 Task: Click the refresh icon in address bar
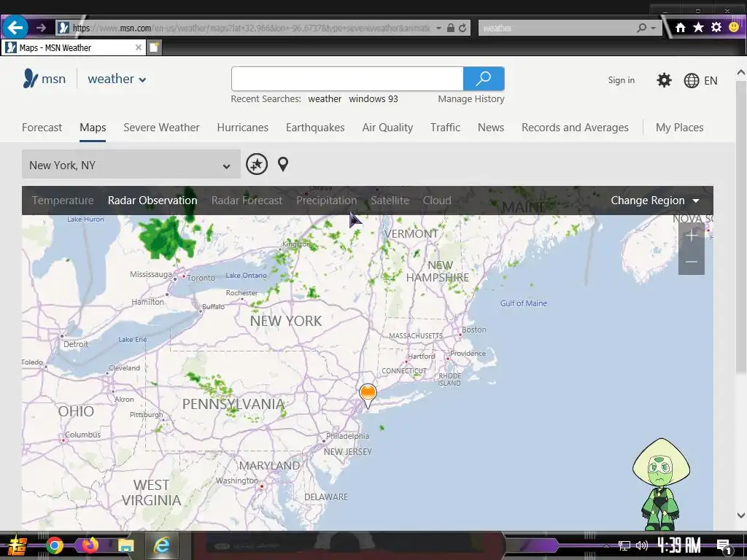tap(462, 28)
